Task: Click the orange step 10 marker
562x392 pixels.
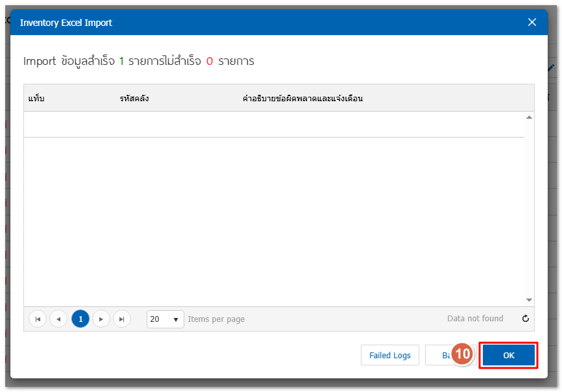Action: (463, 354)
